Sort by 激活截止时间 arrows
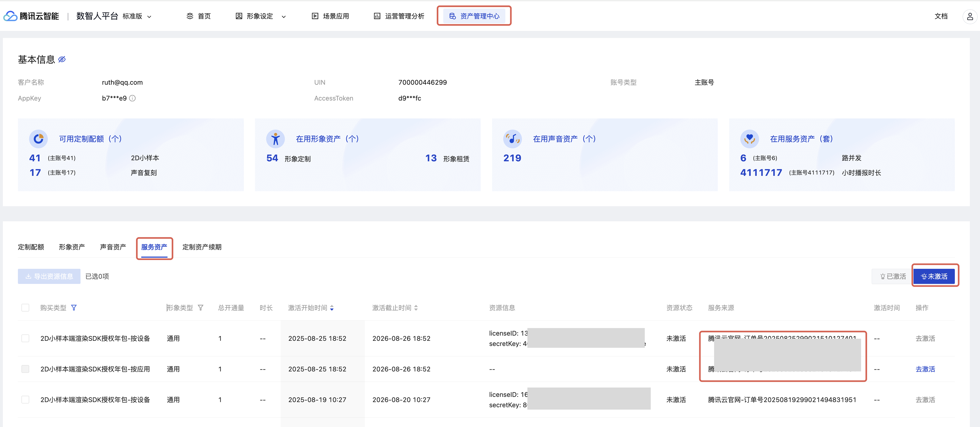Image resolution: width=980 pixels, height=427 pixels. pyautogui.click(x=416, y=308)
